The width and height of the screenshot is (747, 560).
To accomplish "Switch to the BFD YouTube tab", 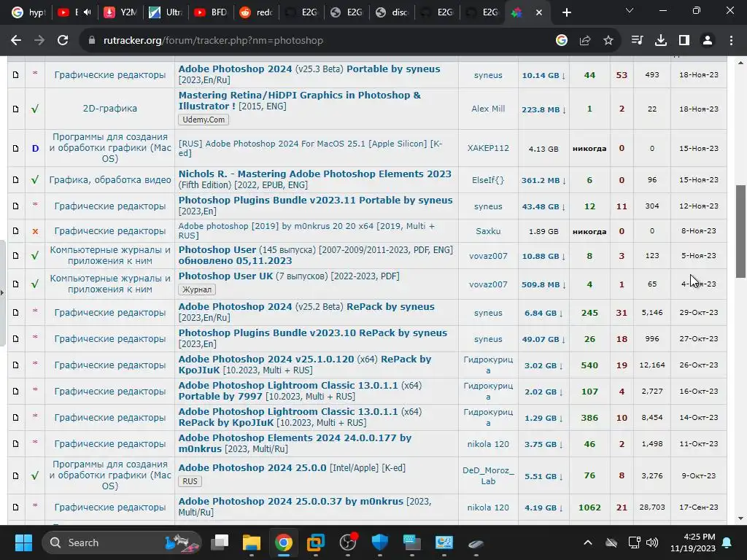I will click(x=211, y=12).
